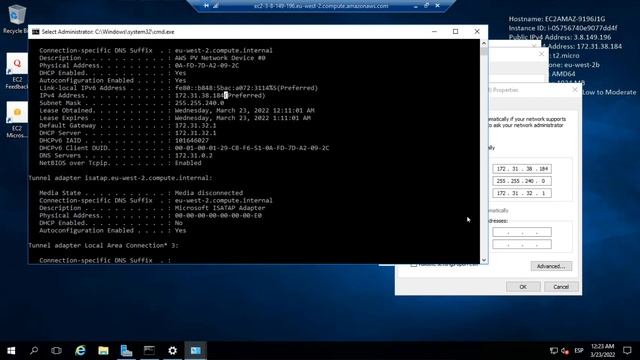Click the Default Gateway line in cmd output
Image resolution: width=640 pixels, height=360 pixels.
(x=128, y=125)
